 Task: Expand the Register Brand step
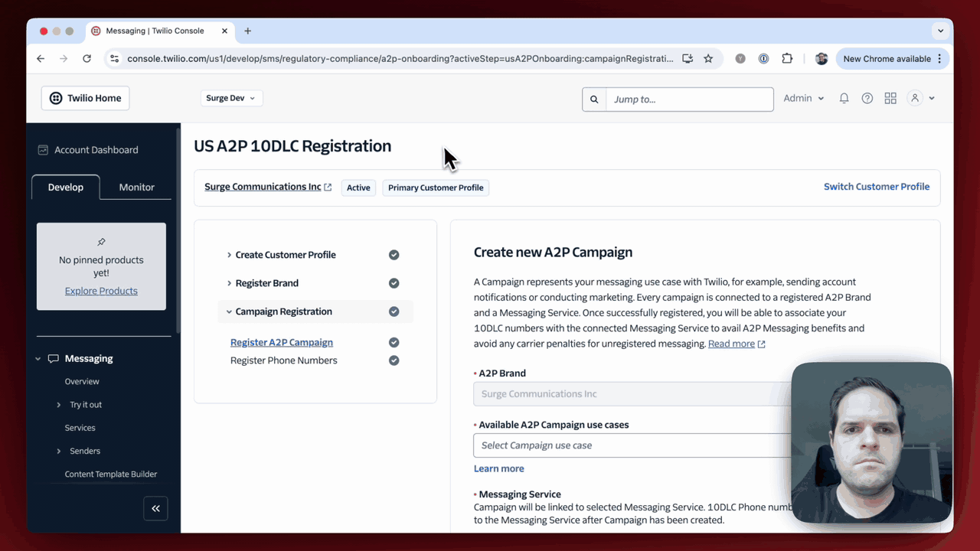click(x=266, y=283)
